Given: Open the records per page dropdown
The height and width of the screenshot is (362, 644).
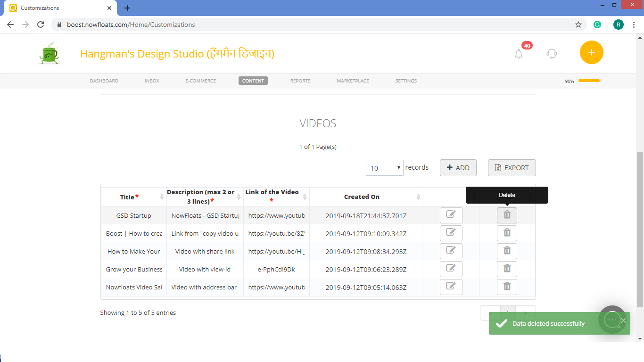Looking at the screenshot, I should pos(384,168).
